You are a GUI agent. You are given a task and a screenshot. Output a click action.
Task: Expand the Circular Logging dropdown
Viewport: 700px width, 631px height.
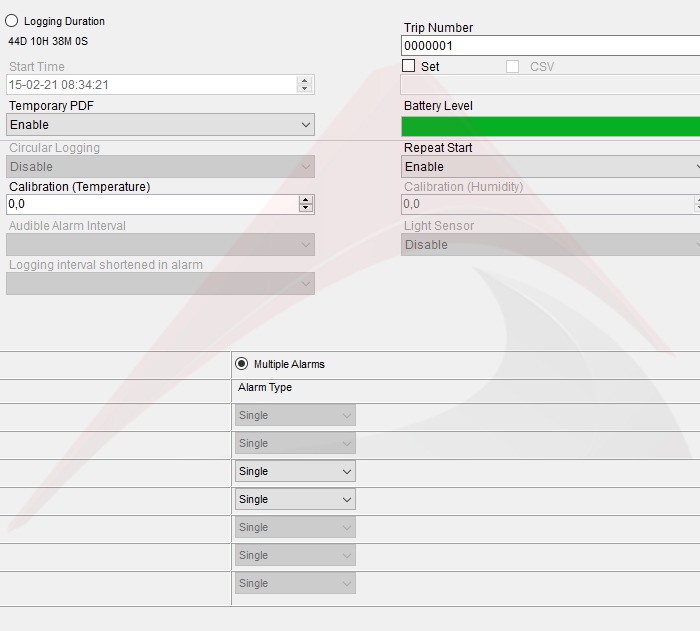coord(160,167)
